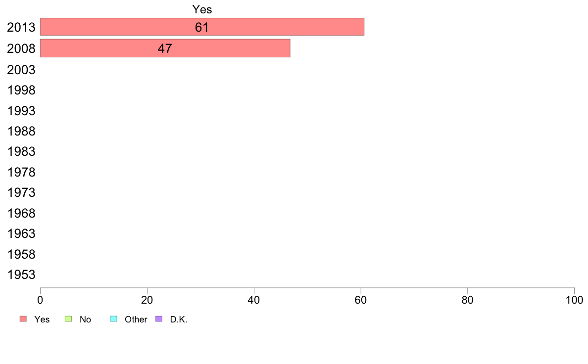Click the 2003 year label
The height and width of the screenshot is (364, 588).
coord(21,70)
